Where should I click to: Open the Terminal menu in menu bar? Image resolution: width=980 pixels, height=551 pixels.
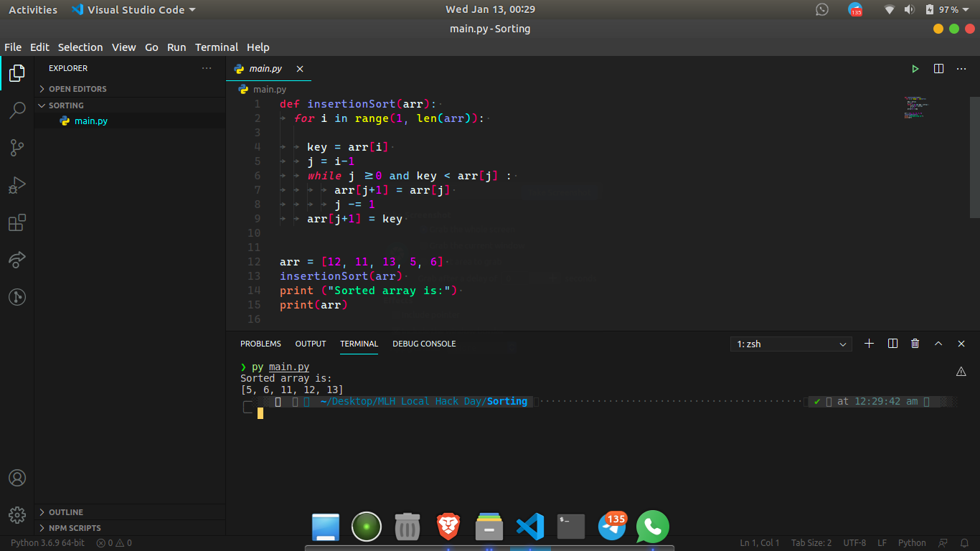(x=216, y=47)
